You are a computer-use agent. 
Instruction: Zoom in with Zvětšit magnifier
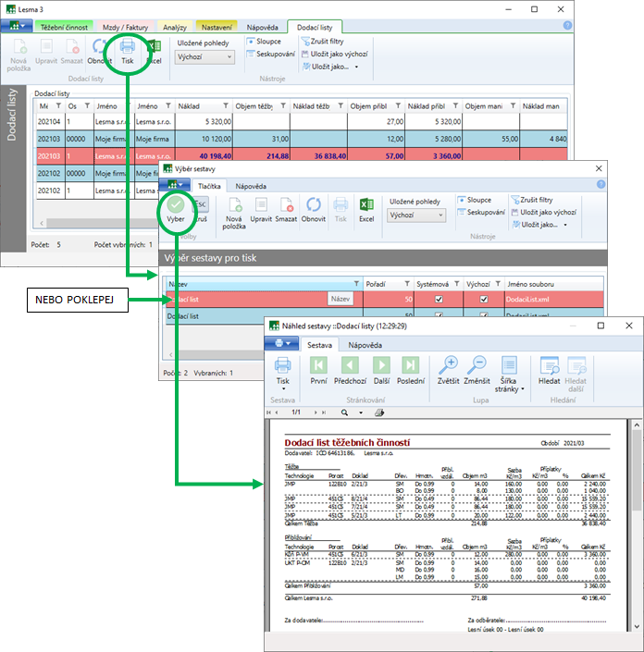point(451,366)
